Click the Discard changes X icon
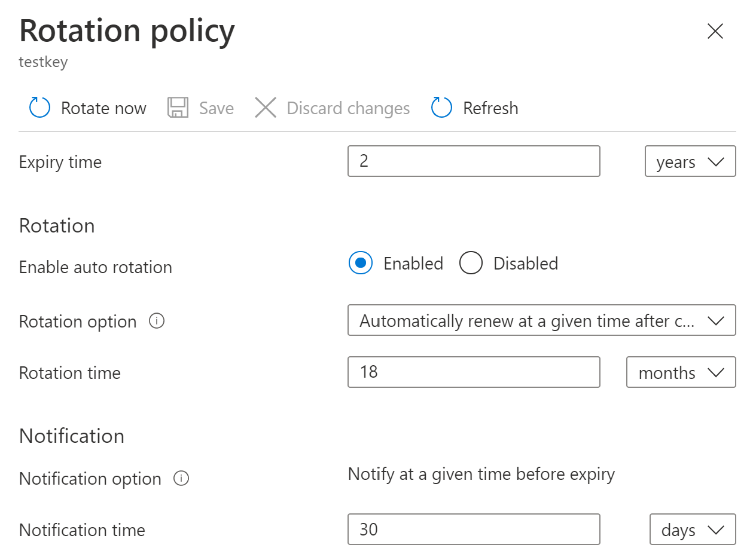This screenshot has height=554, width=756. click(x=266, y=108)
